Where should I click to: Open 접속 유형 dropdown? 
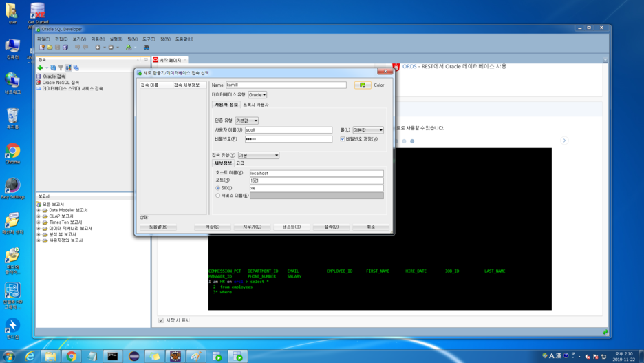(x=259, y=156)
